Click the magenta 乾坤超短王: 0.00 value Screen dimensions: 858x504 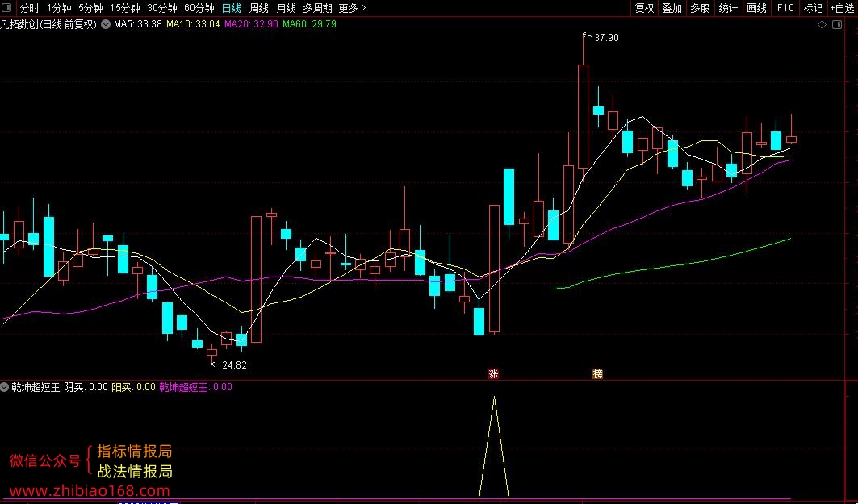point(196,388)
